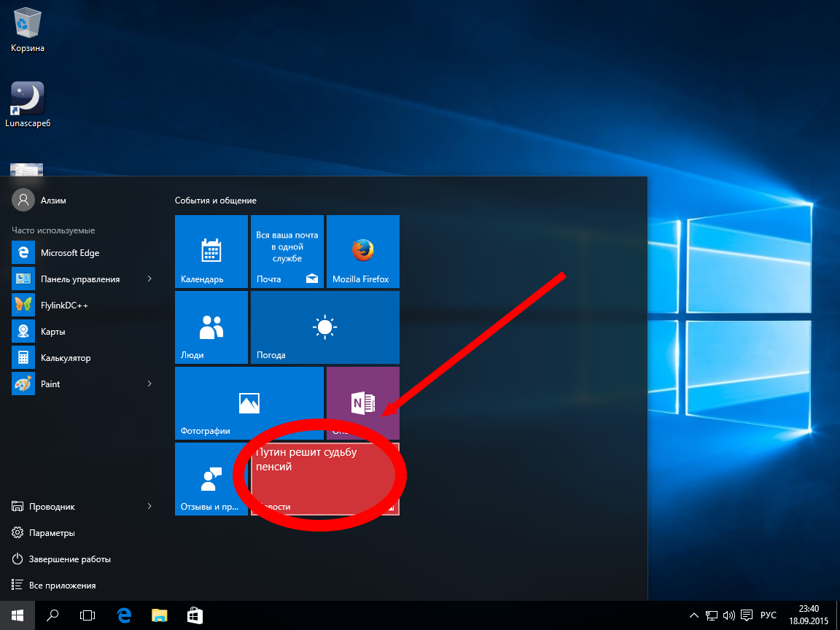Open the Feedback tile (Отзывы)

[211, 479]
